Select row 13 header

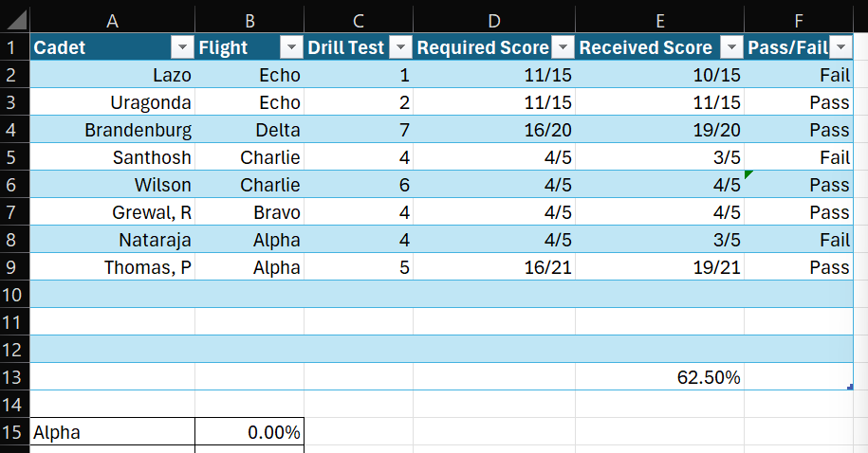tap(14, 376)
